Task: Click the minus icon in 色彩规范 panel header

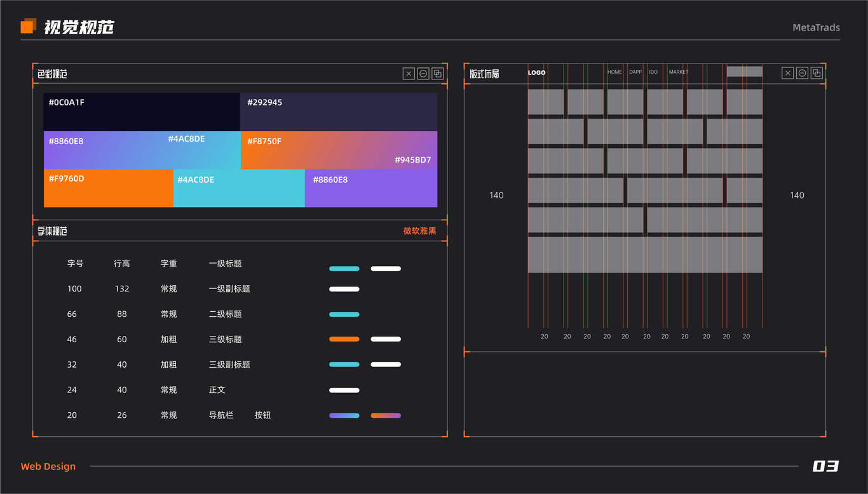Action: pyautogui.click(x=423, y=74)
